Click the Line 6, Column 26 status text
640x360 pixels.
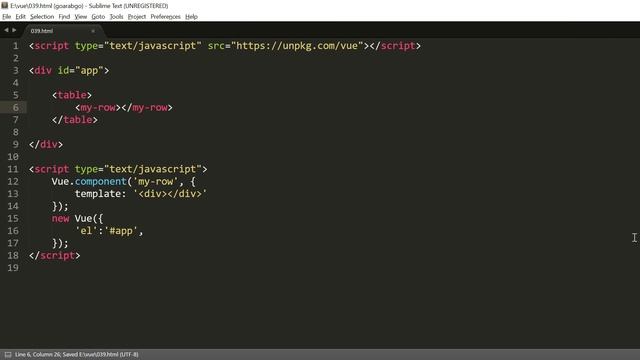click(38, 355)
